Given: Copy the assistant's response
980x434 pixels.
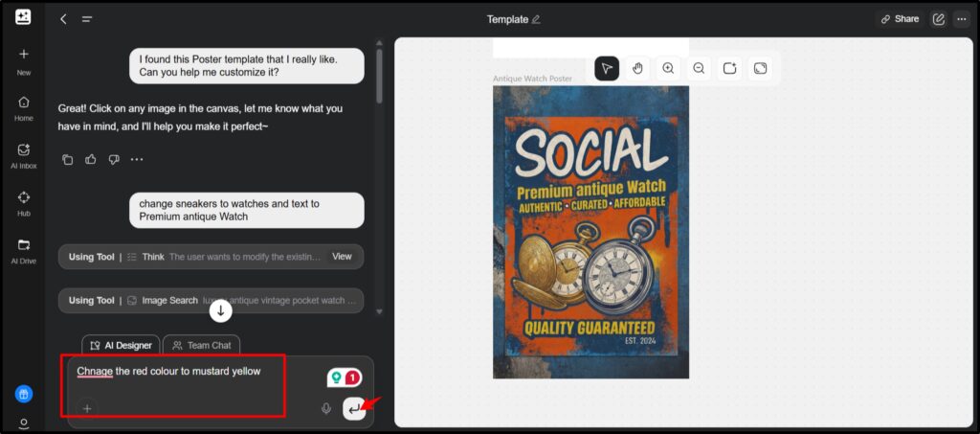Looking at the screenshot, I should pyautogui.click(x=68, y=159).
